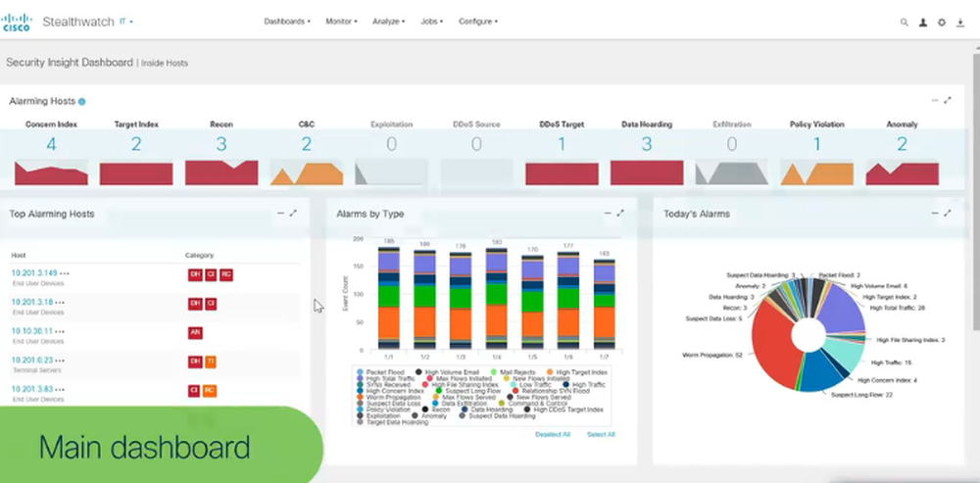Screen dimensions: 980x483
Task: Expand Top Alarming Hosts to full view
Action: (293, 213)
